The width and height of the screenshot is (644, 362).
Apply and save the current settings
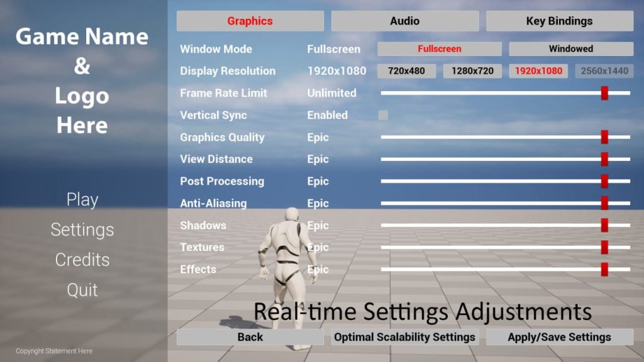(x=559, y=337)
